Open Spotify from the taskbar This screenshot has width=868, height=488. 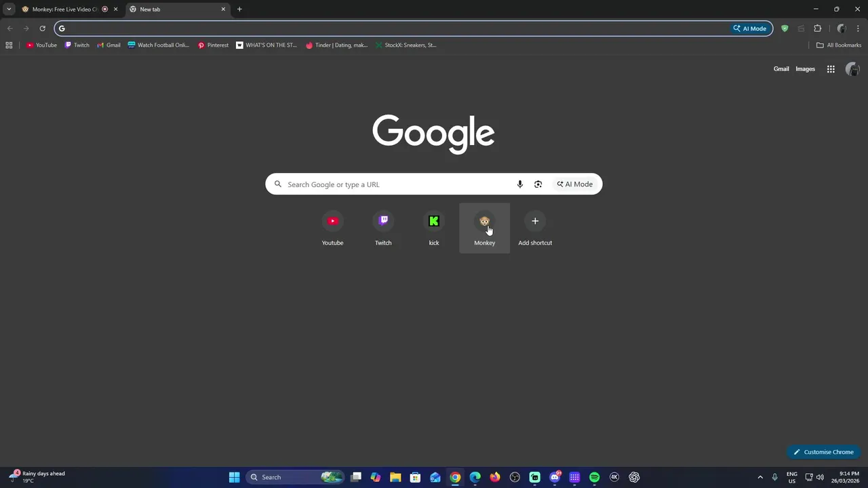click(x=595, y=477)
